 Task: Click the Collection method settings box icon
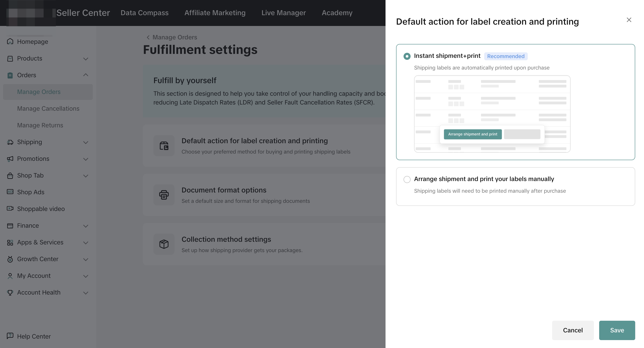[164, 244]
